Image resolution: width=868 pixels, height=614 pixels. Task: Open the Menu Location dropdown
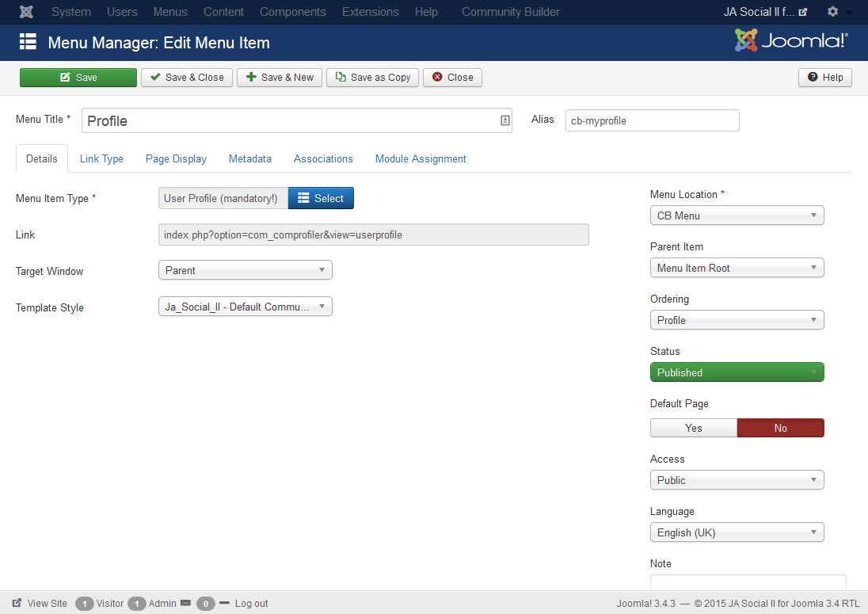(737, 215)
